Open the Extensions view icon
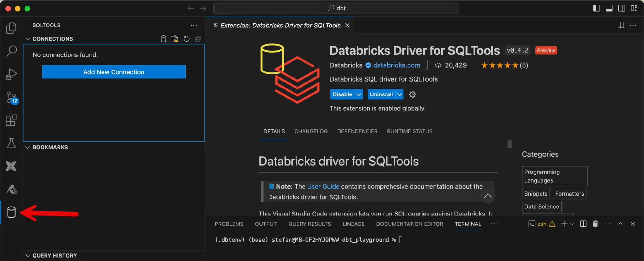 coord(11,120)
